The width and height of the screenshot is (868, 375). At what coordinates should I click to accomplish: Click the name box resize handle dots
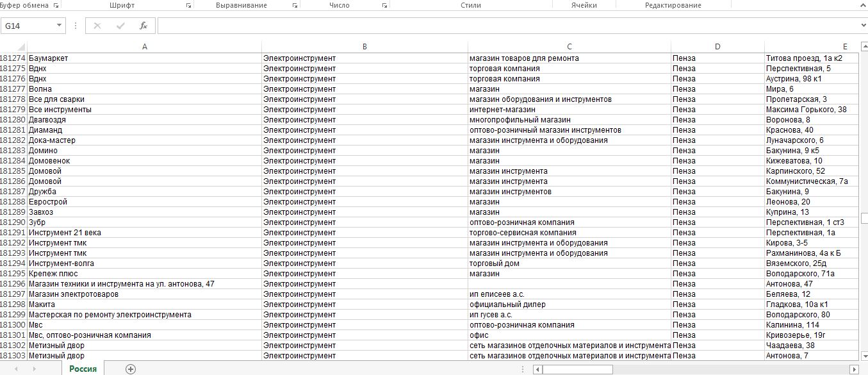76,26
